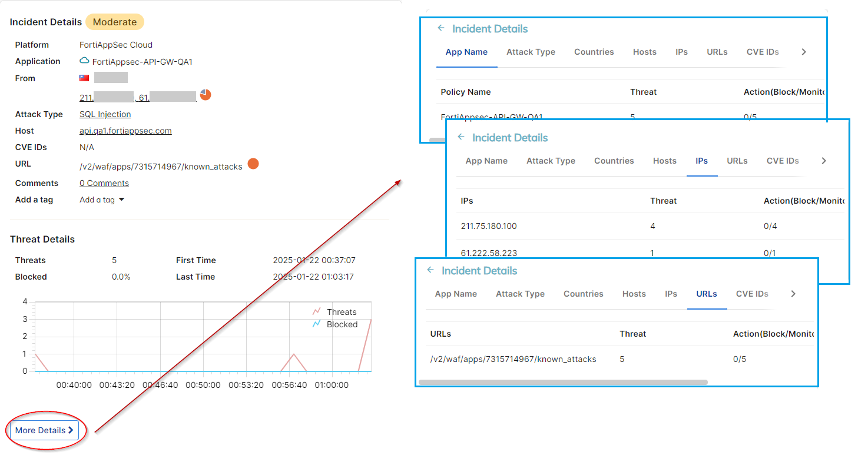
Task: Click the Moderate severity badge
Action: (115, 22)
